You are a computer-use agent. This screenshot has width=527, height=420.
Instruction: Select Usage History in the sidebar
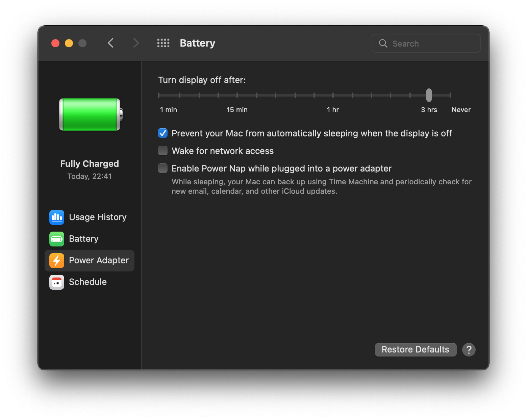tap(90, 217)
